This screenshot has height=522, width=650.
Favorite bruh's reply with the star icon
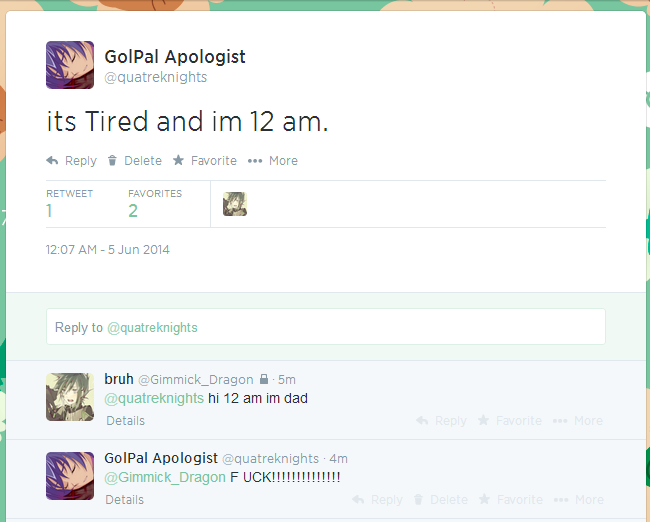pyautogui.click(x=483, y=420)
